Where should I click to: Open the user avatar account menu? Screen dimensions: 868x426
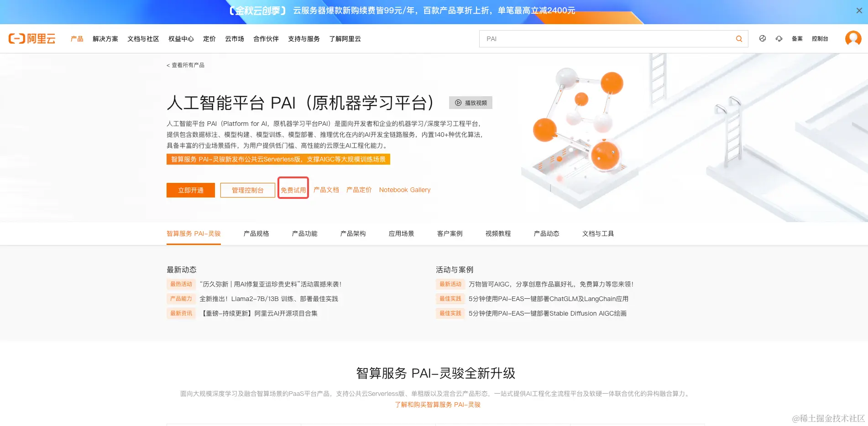click(853, 38)
